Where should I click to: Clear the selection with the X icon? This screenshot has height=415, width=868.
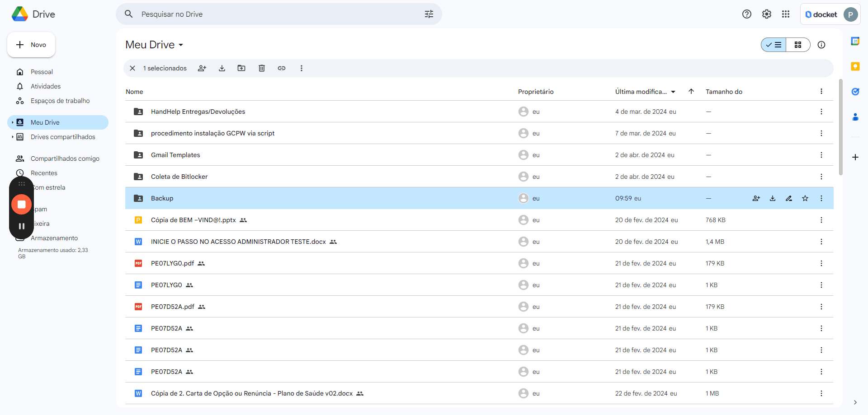pos(132,68)
